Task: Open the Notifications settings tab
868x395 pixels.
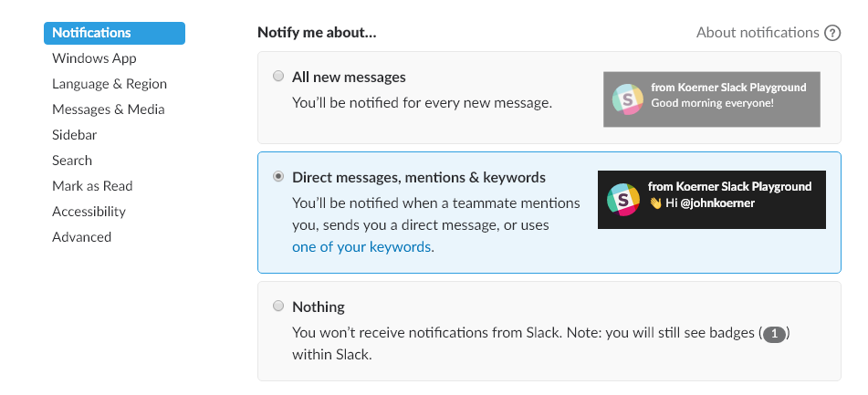Action: click(115, 33)
